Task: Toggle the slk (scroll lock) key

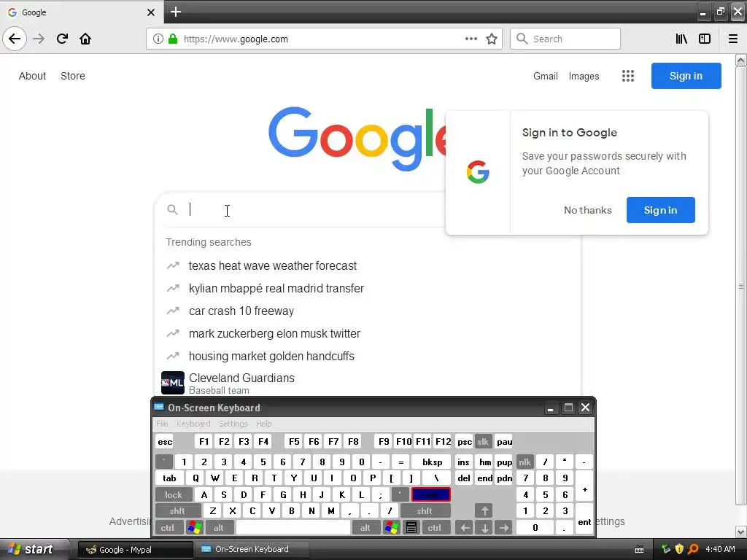Action: click(483, 441)
